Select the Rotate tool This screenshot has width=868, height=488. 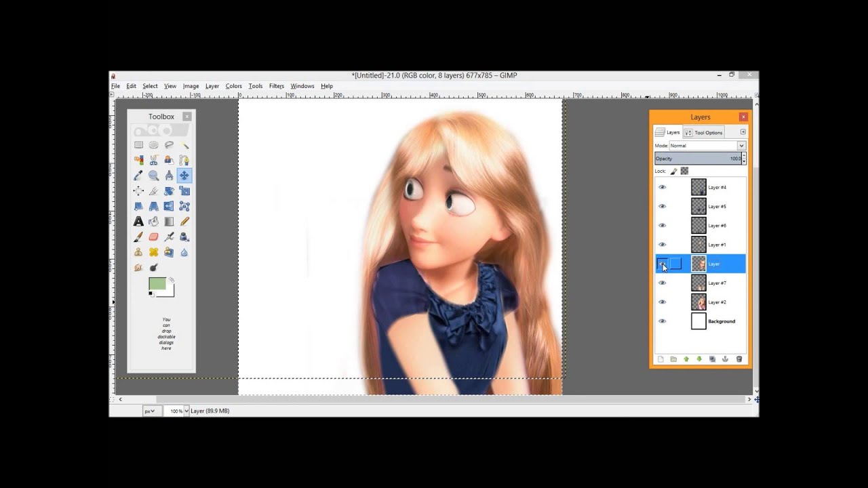point(169,191)
